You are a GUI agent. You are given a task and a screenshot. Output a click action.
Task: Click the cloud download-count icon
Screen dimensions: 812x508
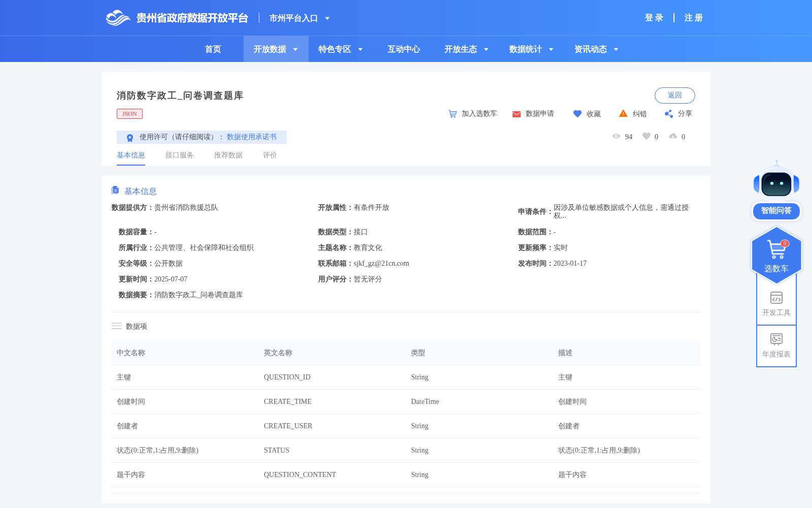point(673,136)
